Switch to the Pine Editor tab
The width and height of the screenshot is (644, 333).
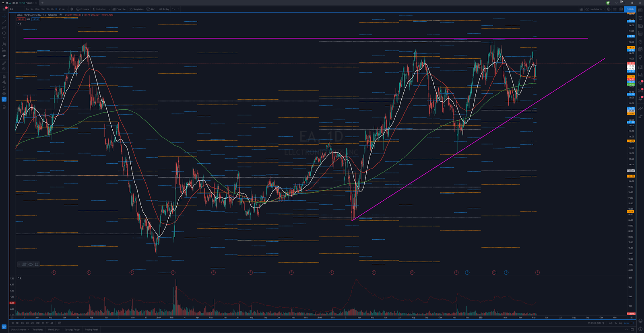pyautogui.click(x=54, y=329)
